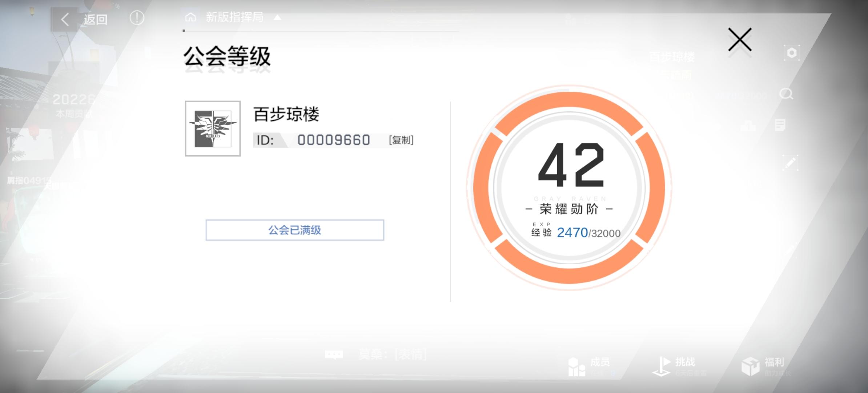
Task: Tap the home icon beside 新版指挥局
Action: tap(190, 17)
